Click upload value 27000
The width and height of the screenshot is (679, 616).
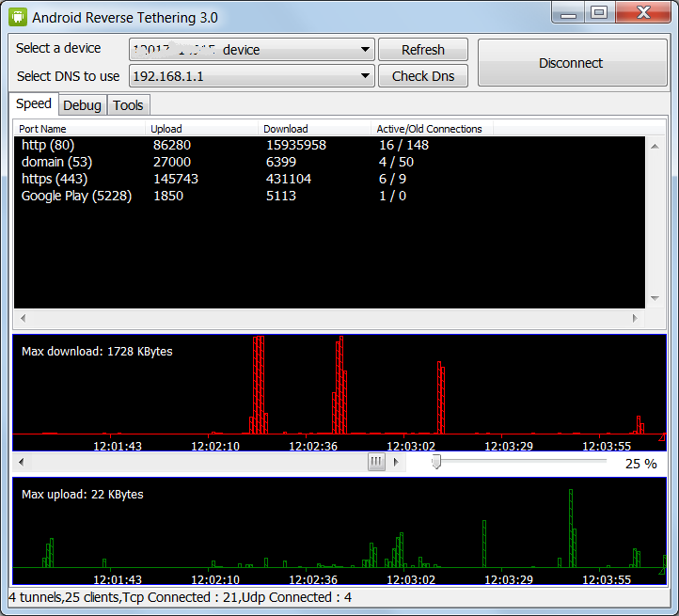[x=172, y=162]
